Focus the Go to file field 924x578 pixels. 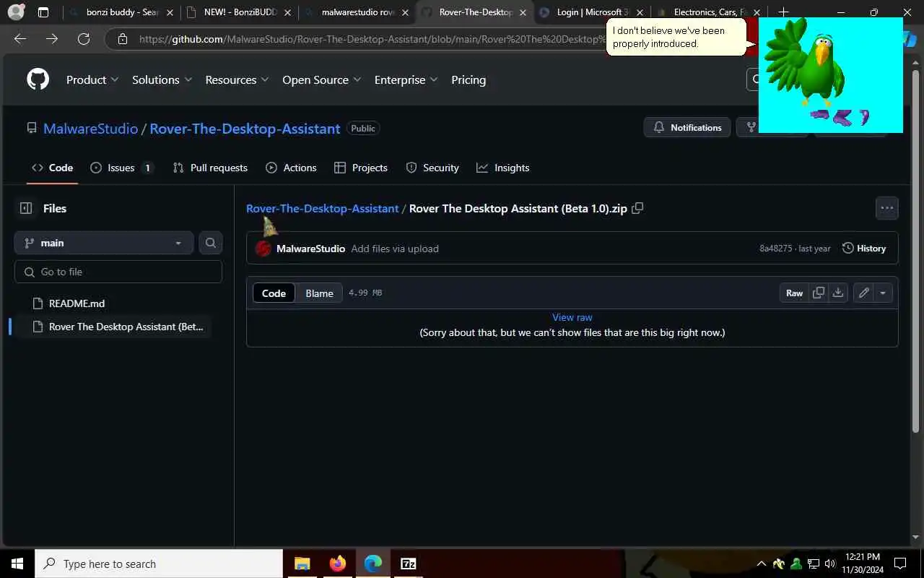click(x=118, y=272)
